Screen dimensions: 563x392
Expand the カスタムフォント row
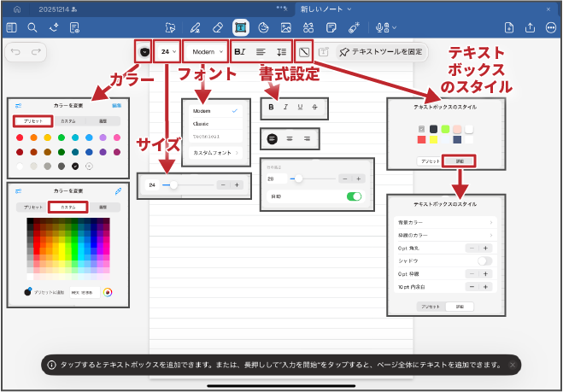point(216,153)
